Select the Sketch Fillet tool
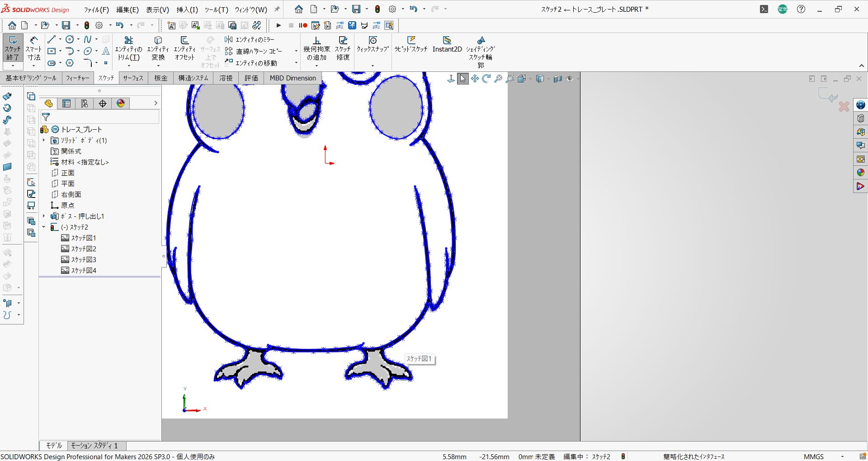This screenshot has height=461, width=868. pyautogui.click(x=88, y=63)
